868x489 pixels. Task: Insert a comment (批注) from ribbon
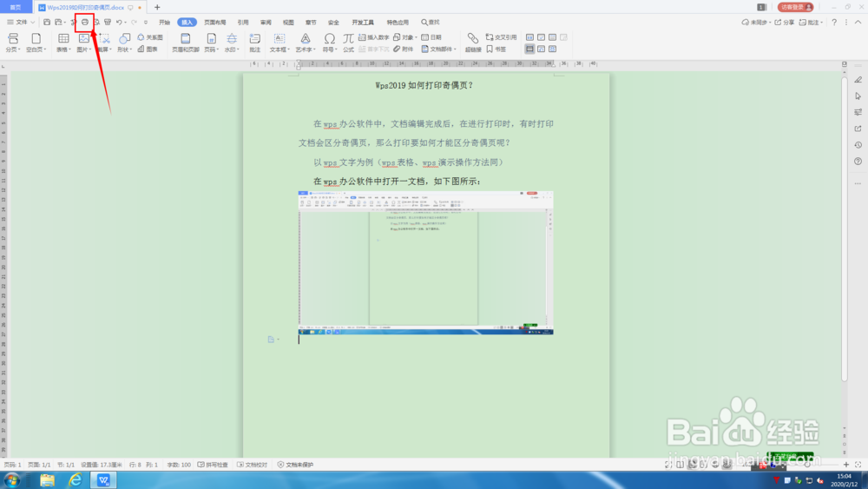(x=254, y=43)
